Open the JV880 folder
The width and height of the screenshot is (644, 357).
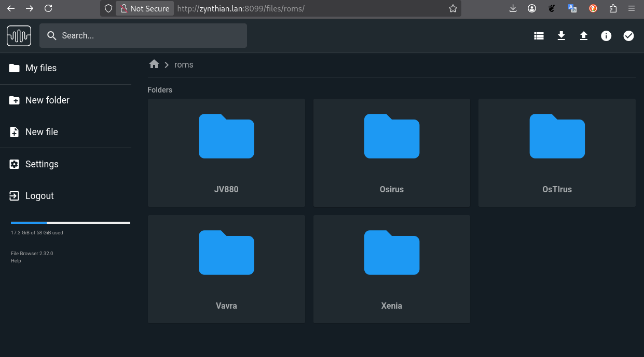coord(226,153)
